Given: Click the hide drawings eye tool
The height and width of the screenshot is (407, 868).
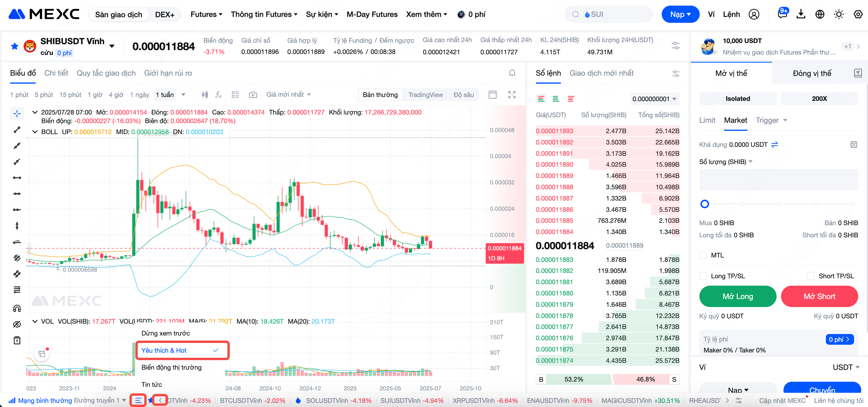Looking at the screenshot, I should tap(17, 324).
